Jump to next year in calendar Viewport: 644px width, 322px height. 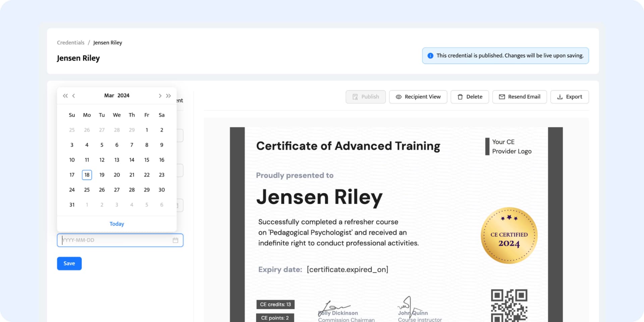coord(168,96)
